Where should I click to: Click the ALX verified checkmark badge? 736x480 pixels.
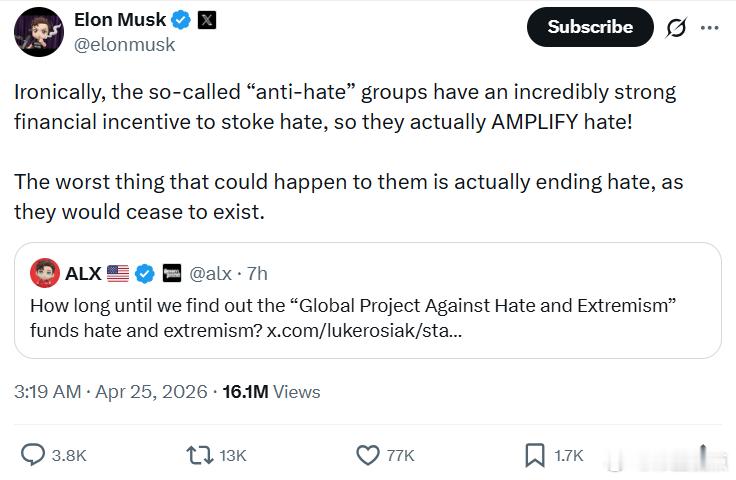click(144, 273)
